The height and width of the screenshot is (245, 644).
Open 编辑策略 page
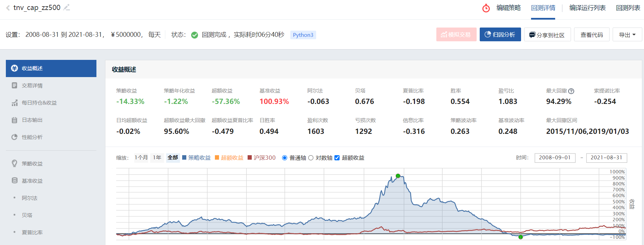coord(508,8)
